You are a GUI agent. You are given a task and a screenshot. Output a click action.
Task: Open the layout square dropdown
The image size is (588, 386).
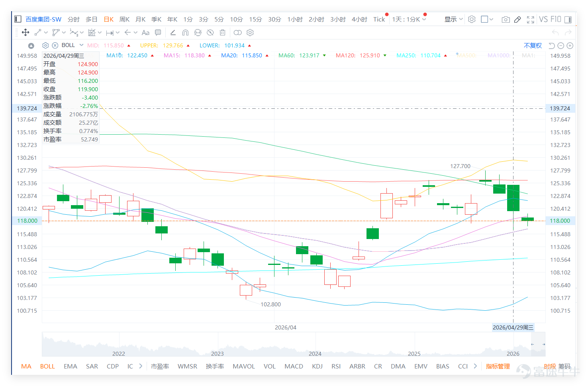click(x=487, y=19)
